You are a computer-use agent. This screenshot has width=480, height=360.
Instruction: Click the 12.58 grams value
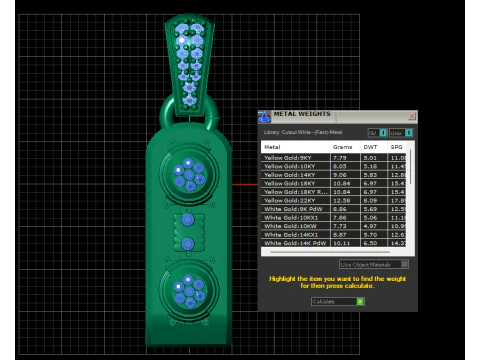(341, 200)
